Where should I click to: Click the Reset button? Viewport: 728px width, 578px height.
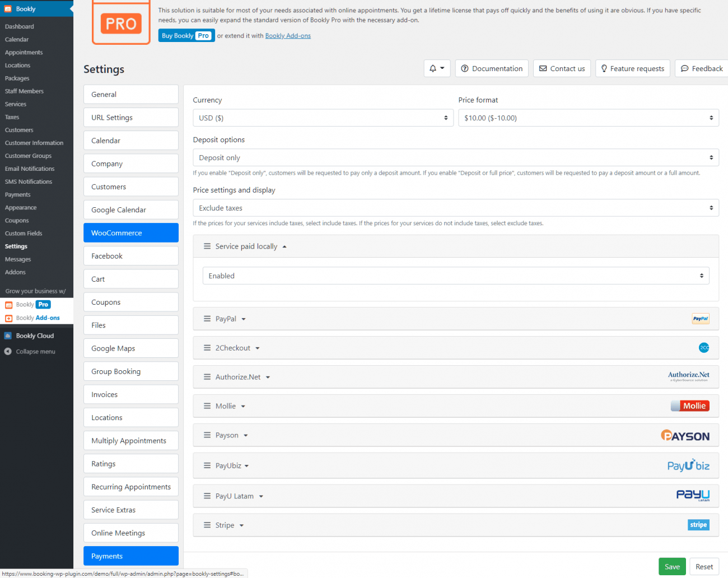pos(704,566)
